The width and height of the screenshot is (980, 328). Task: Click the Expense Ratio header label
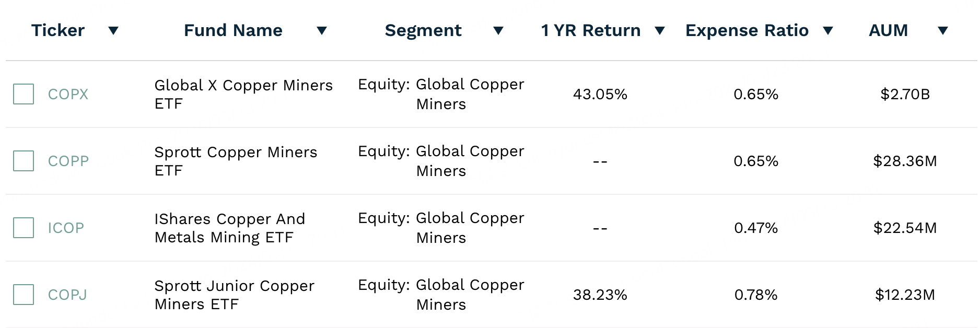click(x=747, y=30)
